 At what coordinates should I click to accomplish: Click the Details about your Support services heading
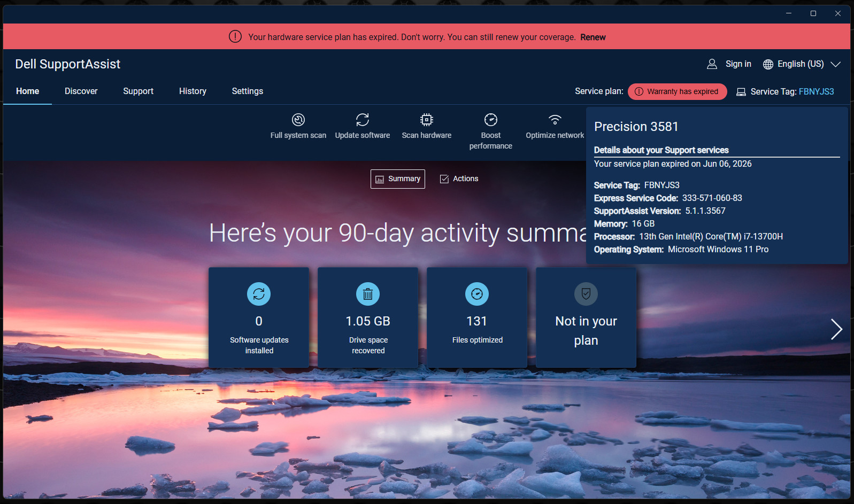[x=661, y=150]
